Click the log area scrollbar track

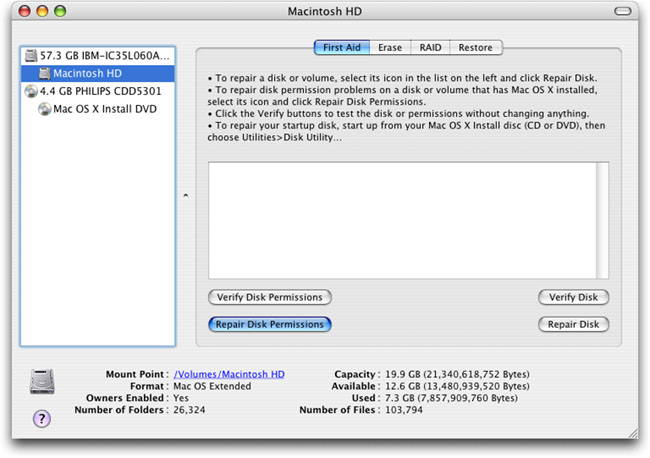[x=602, y=220]
